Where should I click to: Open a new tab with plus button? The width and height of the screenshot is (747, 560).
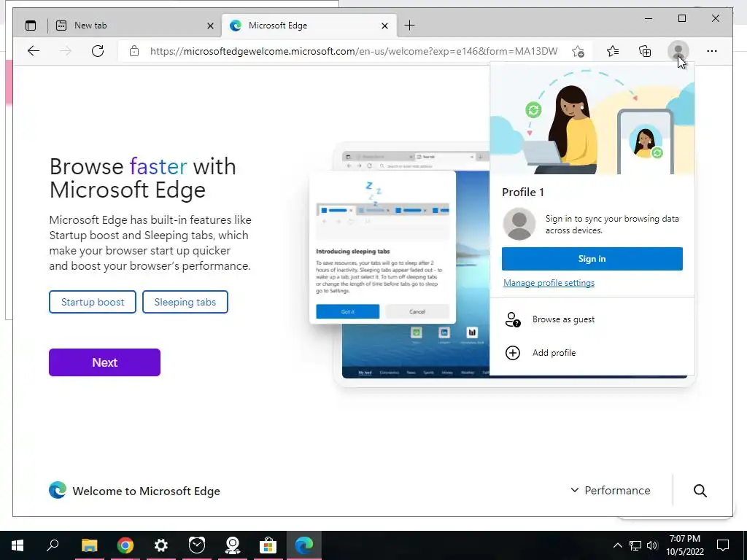point(409,26)
